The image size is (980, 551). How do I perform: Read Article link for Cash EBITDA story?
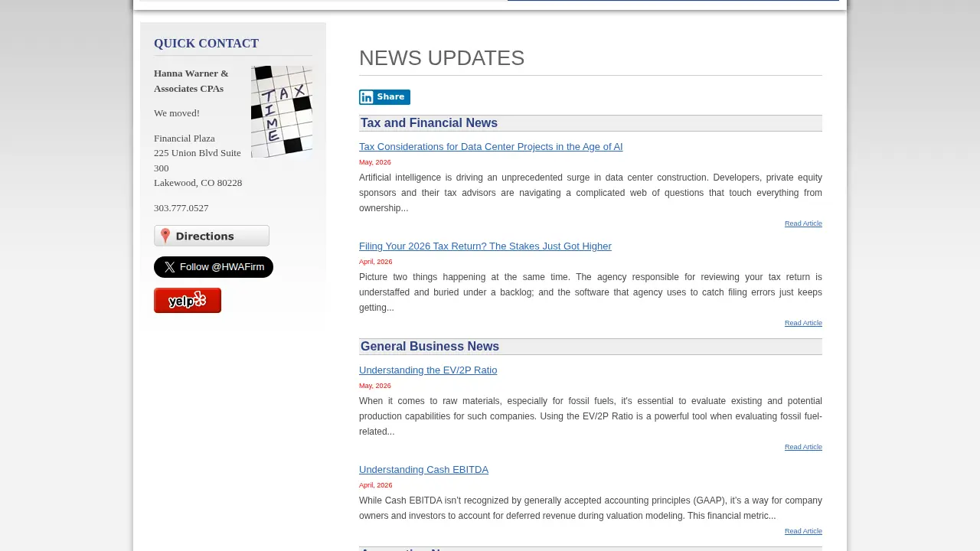pos(803,531)
